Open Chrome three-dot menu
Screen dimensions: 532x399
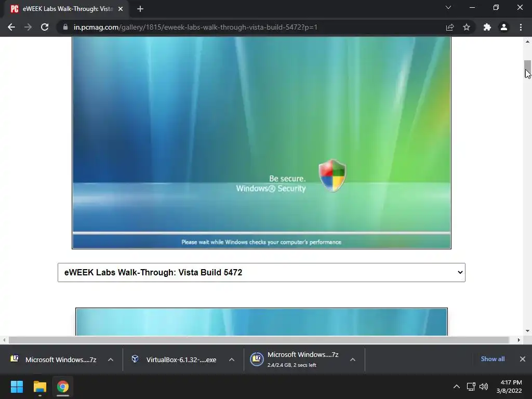pos(521,27)
